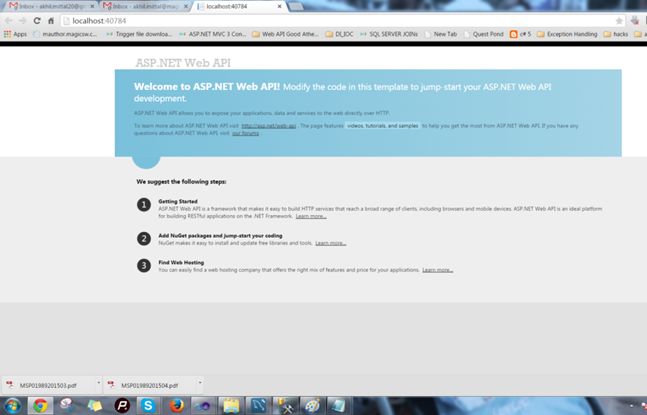The width and height of the screenshot is (647, 415).
Task: Open the hammer and wrench tools taskbar icon
Action: point(286,406)
